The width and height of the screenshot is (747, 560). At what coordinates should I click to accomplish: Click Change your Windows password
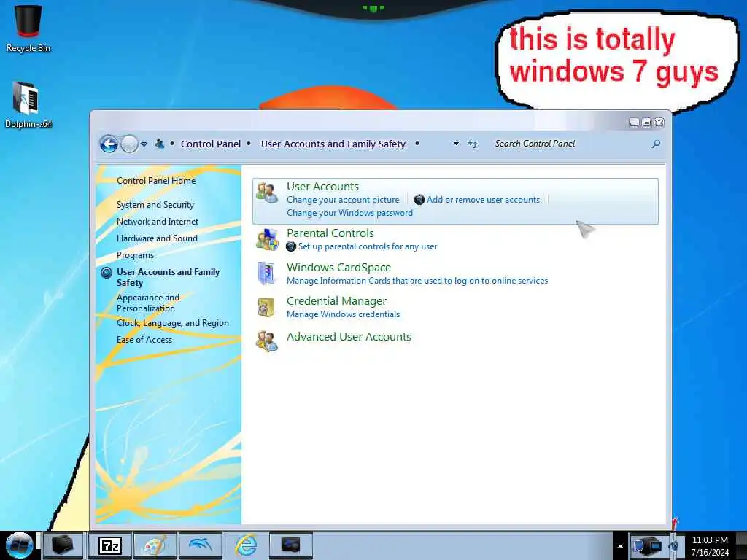tap(349, 213)
